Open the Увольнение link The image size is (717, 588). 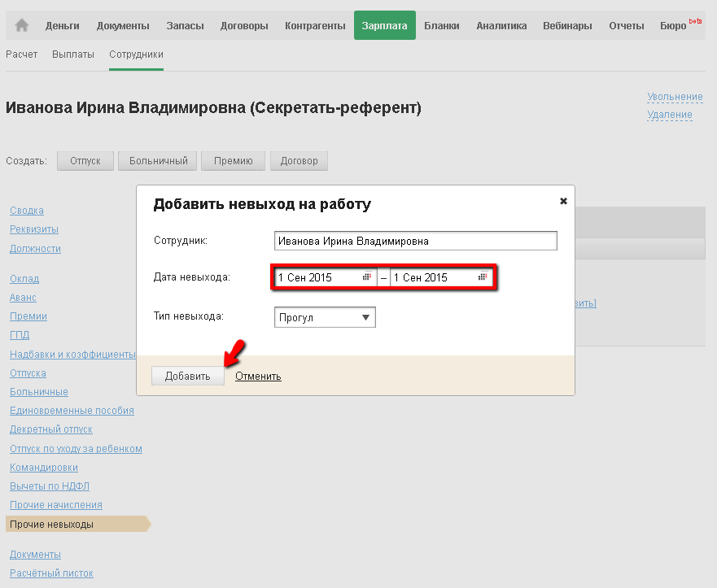[675, 97]
